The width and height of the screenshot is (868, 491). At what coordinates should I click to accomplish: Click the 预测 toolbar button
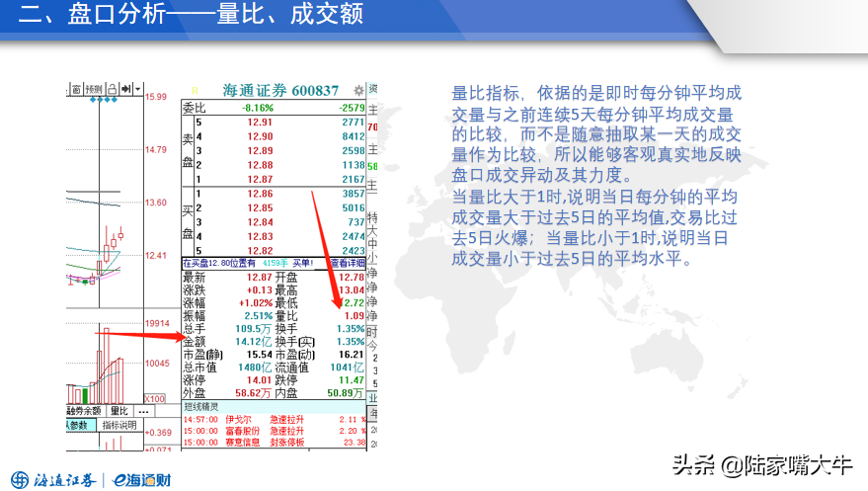pyautogui.click(x=94, y=89)
